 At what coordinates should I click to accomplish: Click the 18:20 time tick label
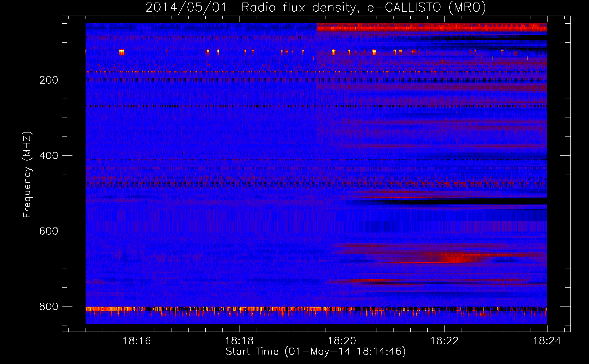pos(342,341)
